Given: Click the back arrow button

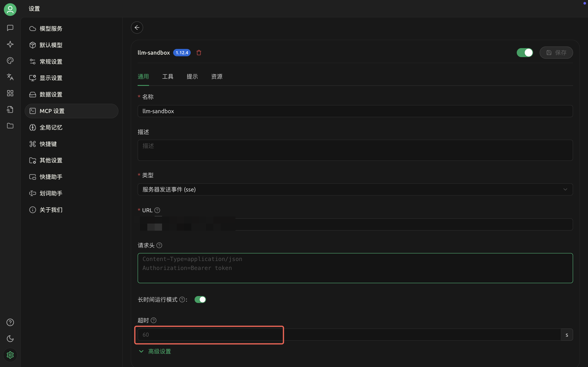Looking at the screenshot, I should click(137, 28).
